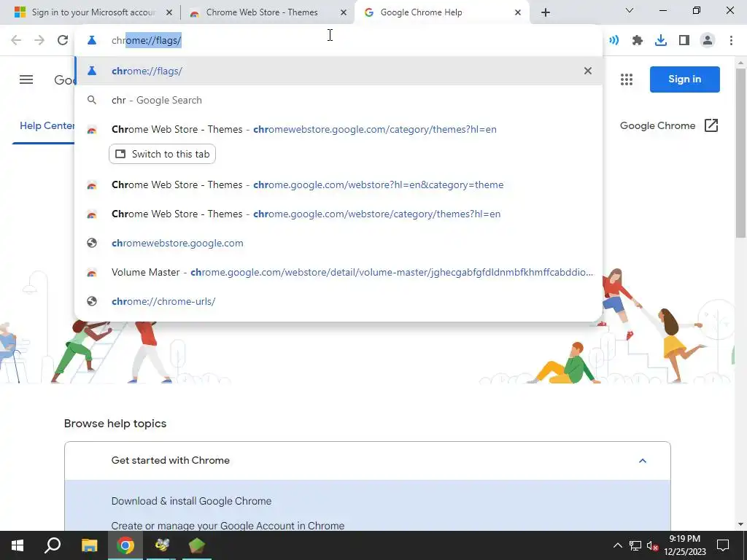The image size is (747, 560).
Task: Click Chrome icon in taskbar
Action: tap(125, 545)
